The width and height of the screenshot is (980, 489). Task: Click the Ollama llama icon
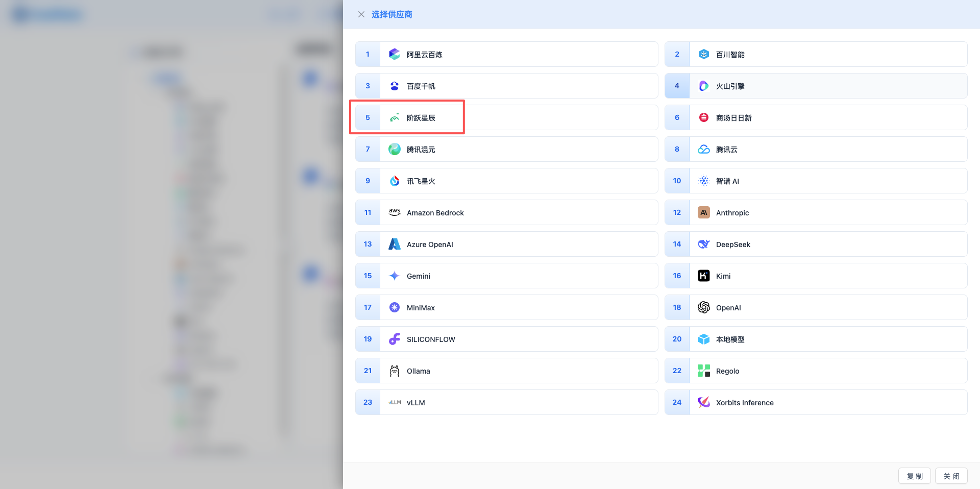coord(394,371)
